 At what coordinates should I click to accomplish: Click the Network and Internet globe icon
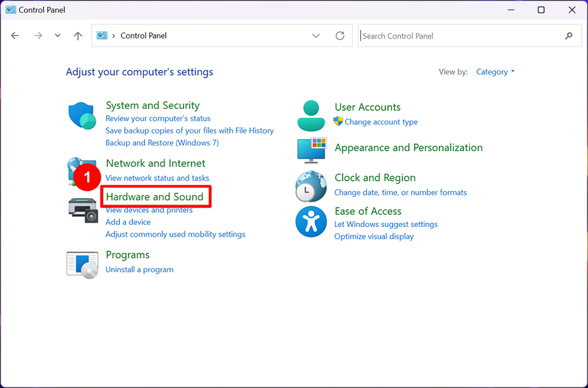82,171
